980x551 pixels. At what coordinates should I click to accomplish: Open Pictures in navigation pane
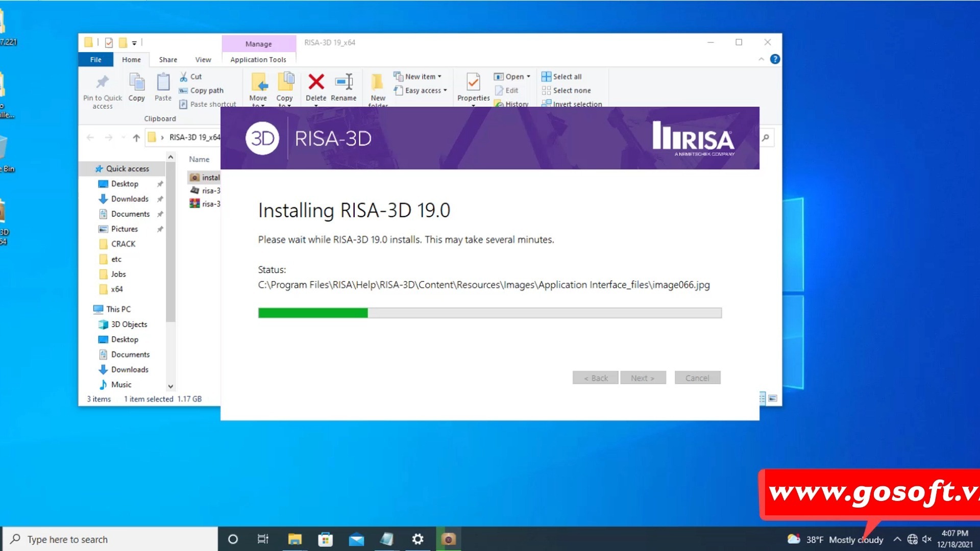(125, 229)
